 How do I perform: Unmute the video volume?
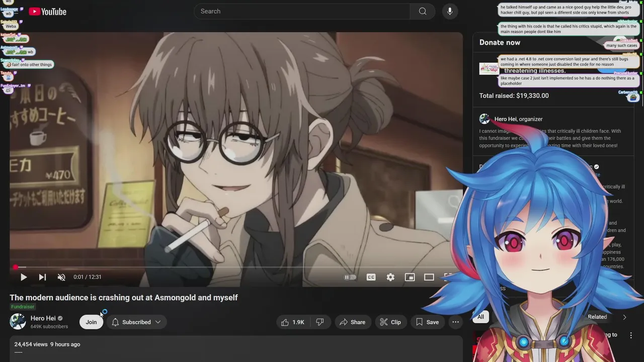(61, 277)
